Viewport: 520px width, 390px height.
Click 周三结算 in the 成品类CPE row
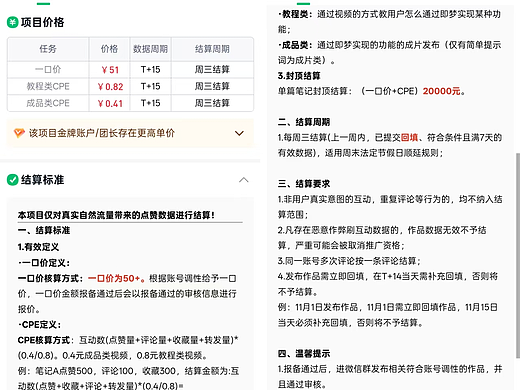coord(212,103)
